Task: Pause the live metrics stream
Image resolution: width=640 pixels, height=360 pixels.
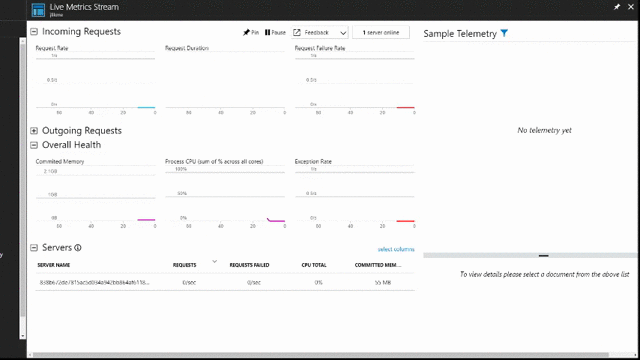Action: (275, 32)
